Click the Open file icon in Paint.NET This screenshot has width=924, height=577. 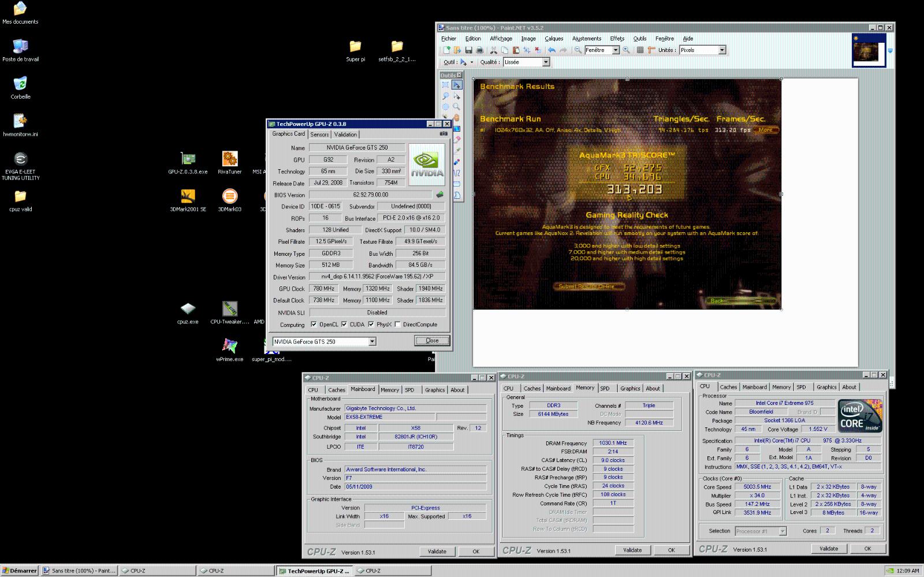coord(457,50)
